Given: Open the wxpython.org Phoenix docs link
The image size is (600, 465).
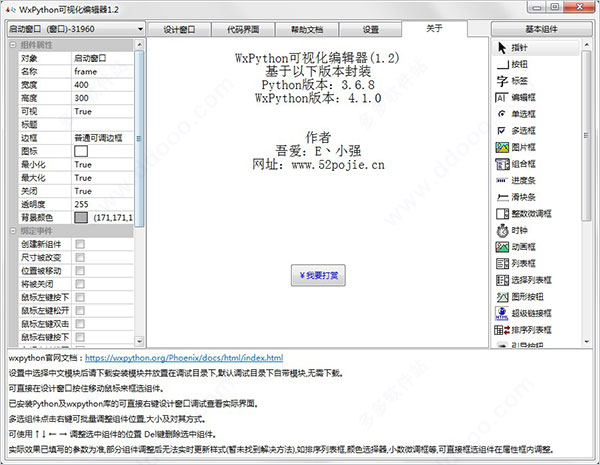Looking at the screenshot, I should (x=184, y=358).
